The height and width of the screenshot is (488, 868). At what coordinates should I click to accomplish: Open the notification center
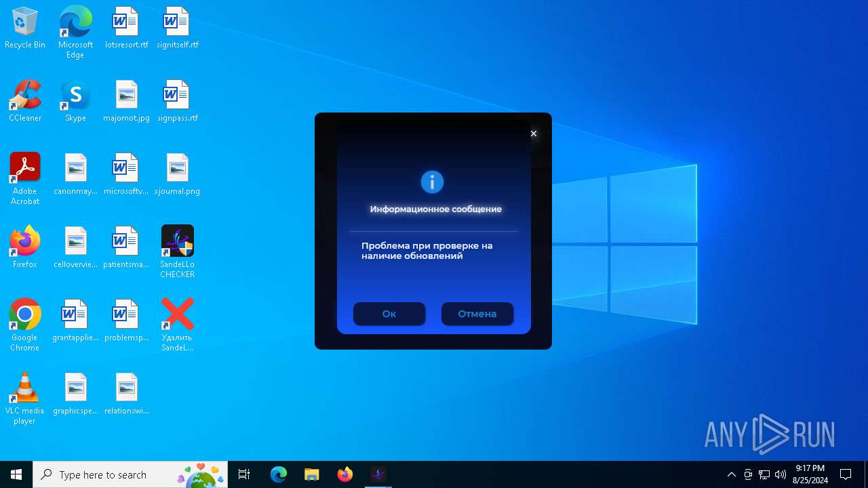tap(846, 474)
